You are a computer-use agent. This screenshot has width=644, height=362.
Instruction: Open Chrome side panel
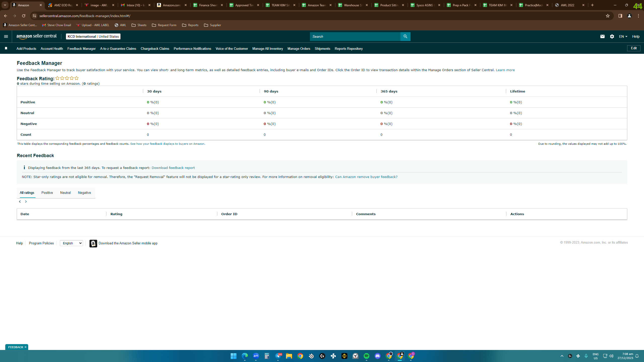click(620, 16)
